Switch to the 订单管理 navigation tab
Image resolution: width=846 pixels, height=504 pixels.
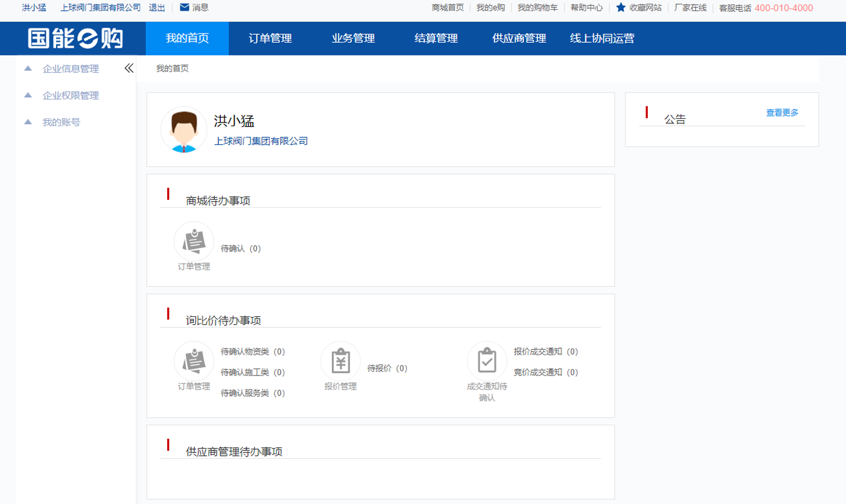270,38
